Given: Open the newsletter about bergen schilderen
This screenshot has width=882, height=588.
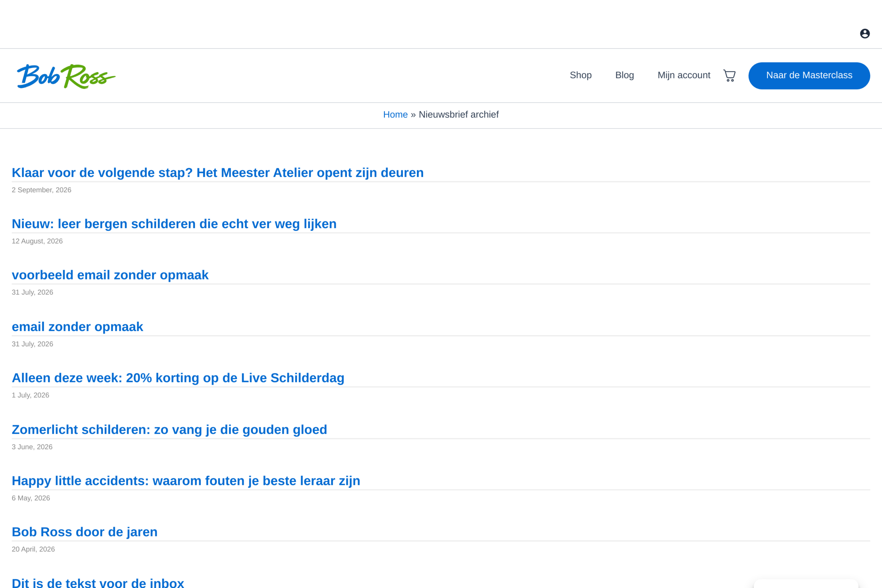Looking at the screenshot, I should 174,224.
